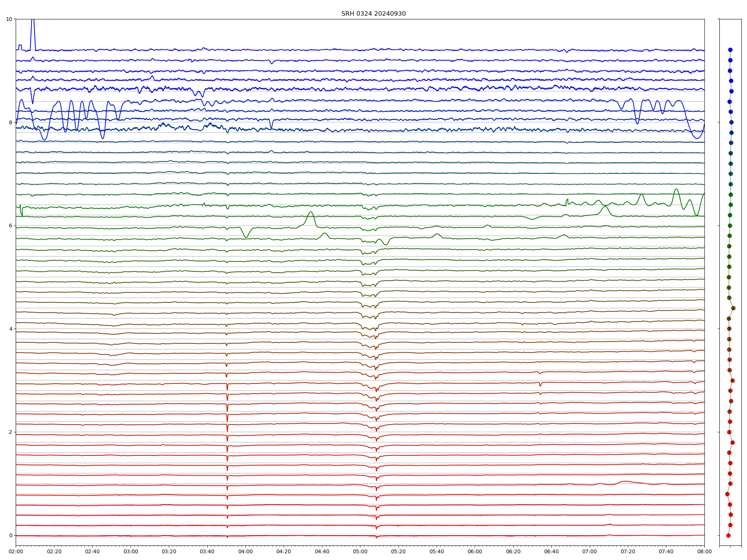Click the y-axis label 8
747x560 pixels.
tap(10, 122)
